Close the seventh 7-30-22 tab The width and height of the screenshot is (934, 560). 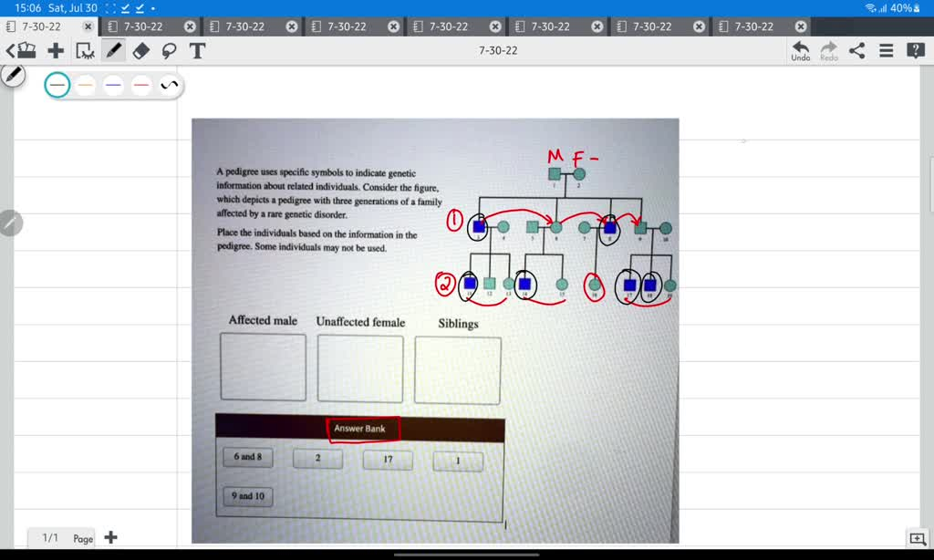(700, 26)
